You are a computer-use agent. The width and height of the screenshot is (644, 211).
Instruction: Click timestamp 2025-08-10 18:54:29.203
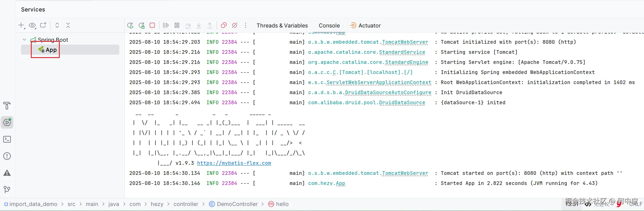pos(165,42)
